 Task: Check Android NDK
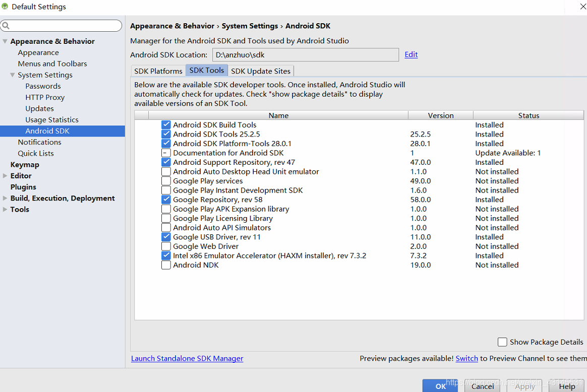[x=166, y=265]
